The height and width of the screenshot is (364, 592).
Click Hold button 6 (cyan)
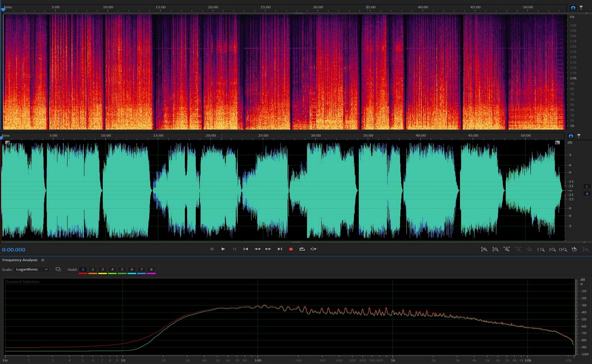[132, 270]
